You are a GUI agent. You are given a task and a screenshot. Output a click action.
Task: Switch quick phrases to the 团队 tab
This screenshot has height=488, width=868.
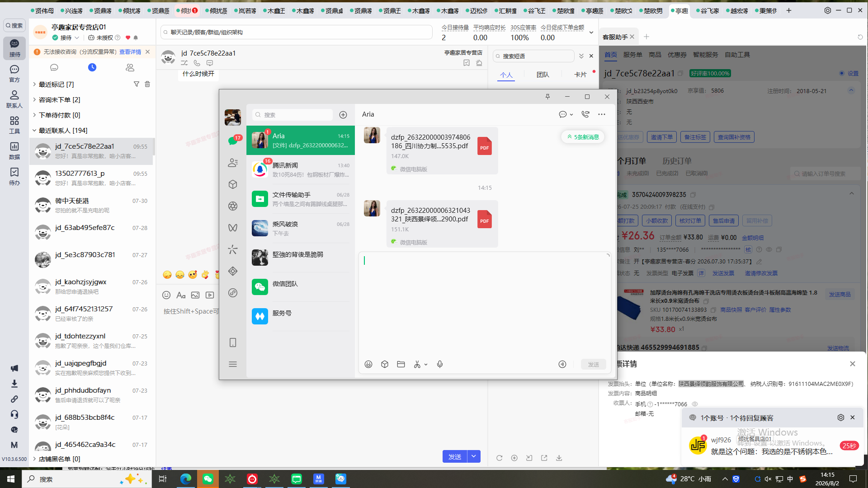[542, 75]
